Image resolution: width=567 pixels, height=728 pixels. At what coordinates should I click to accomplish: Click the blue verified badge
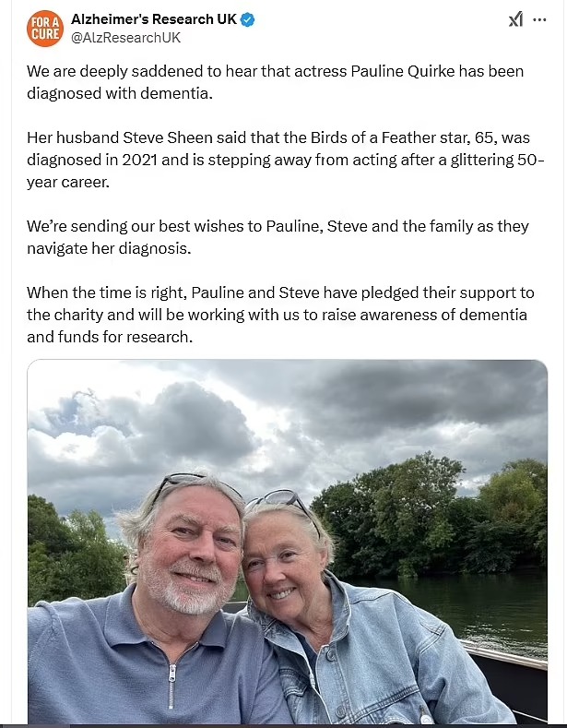click(x=247, y=19)
